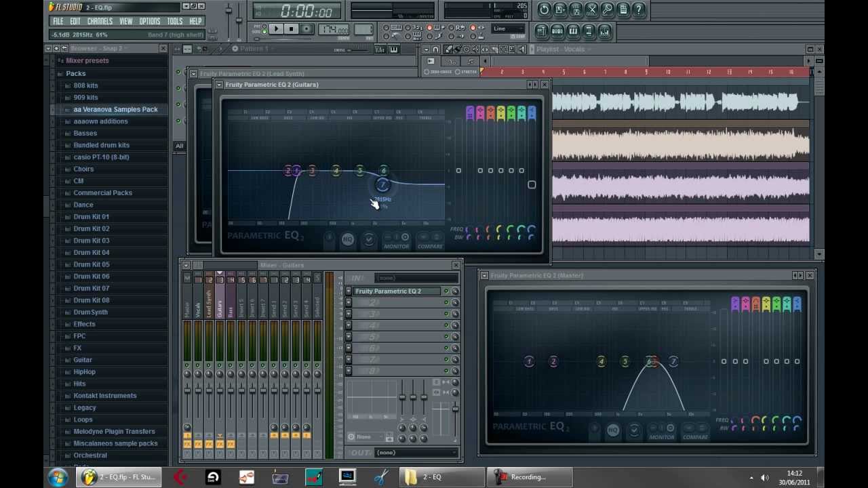The width and height of the screenshot is (868, 488).
Task: Expand the 808 kits folder
Action: pos(85,85)
